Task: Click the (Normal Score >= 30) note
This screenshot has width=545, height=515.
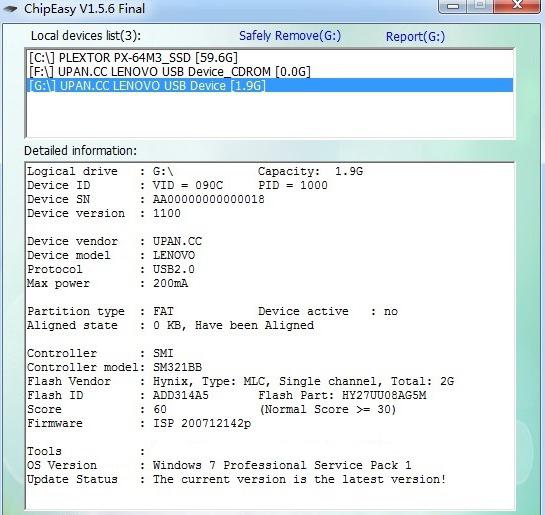Action: [x=328, y=409]
